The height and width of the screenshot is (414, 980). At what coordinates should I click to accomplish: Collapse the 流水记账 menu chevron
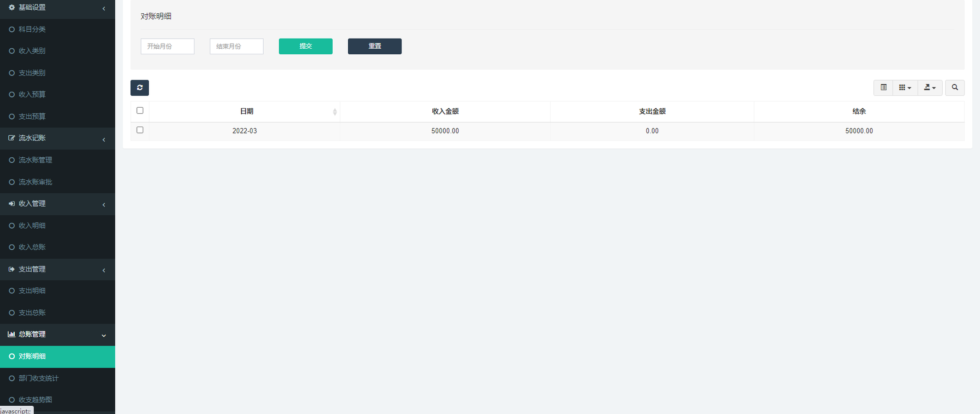pos(104,139)
